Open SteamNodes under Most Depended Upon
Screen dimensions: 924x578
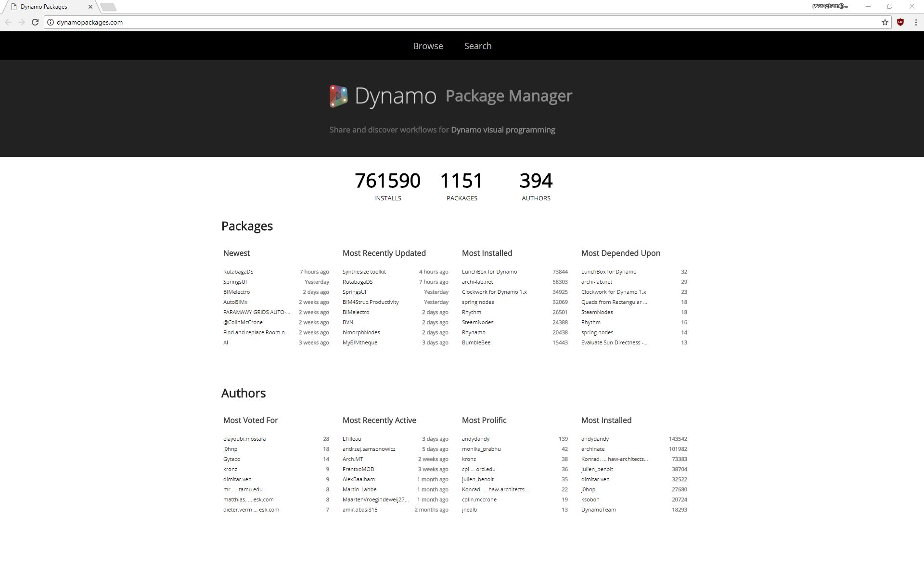pyautogui.click(x=597, y=312)
